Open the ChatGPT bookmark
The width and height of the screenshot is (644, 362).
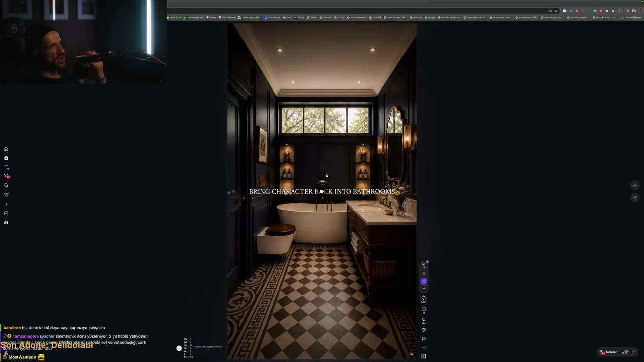point(375,17)
